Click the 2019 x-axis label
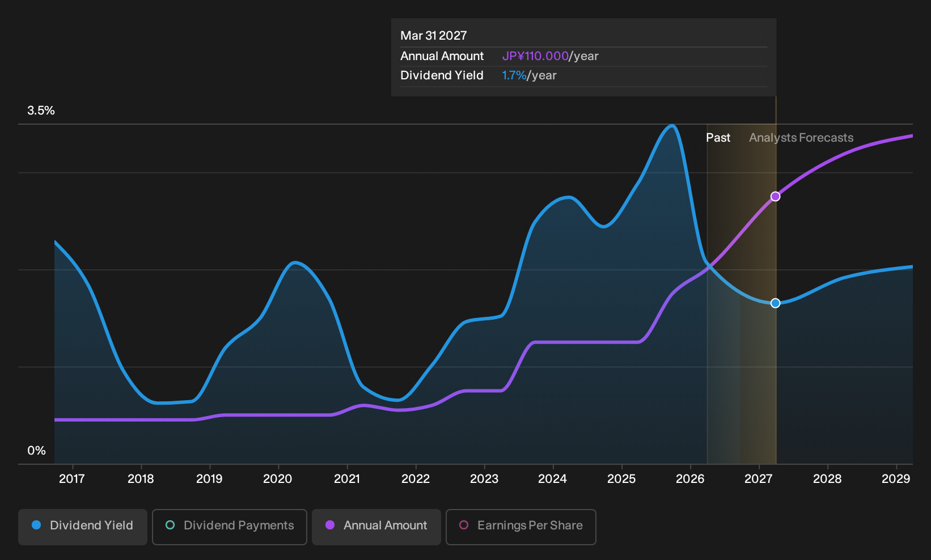The image size is (931, 560). (209, 479)
